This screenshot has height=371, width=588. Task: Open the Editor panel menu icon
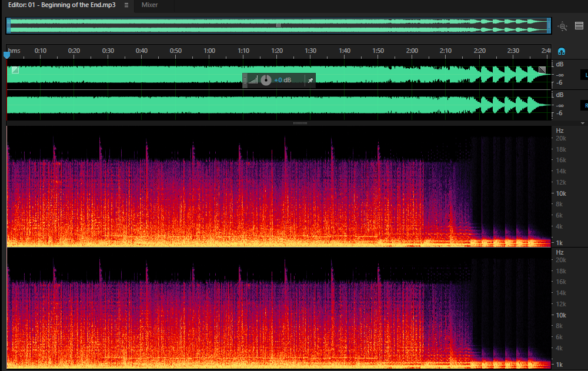(x=126, y=5)
